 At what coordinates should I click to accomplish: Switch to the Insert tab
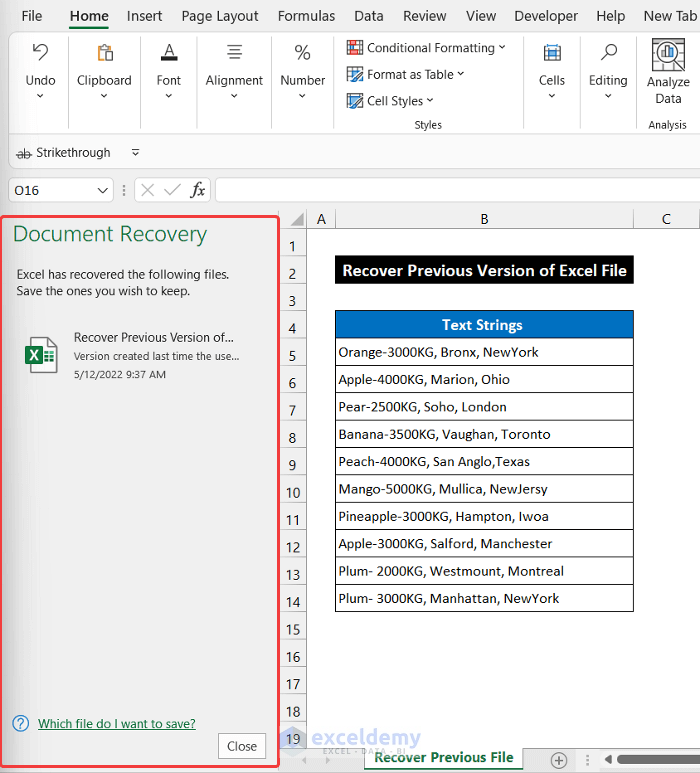(x=144, y=16)
